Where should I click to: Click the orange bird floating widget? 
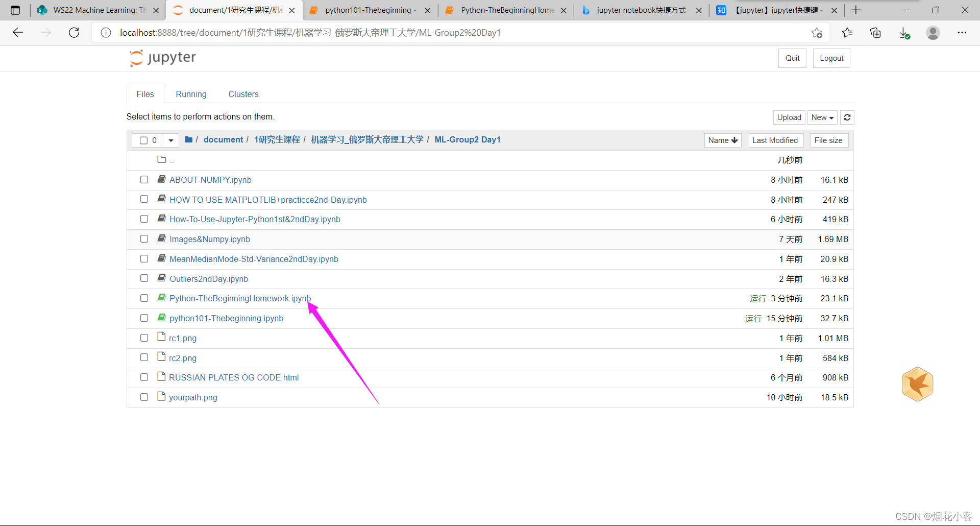pos(917,384)
